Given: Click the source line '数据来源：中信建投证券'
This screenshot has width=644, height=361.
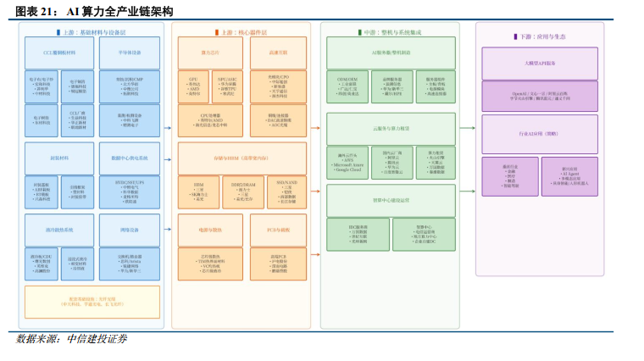Looking at the screenshot, I should [71, 339].
